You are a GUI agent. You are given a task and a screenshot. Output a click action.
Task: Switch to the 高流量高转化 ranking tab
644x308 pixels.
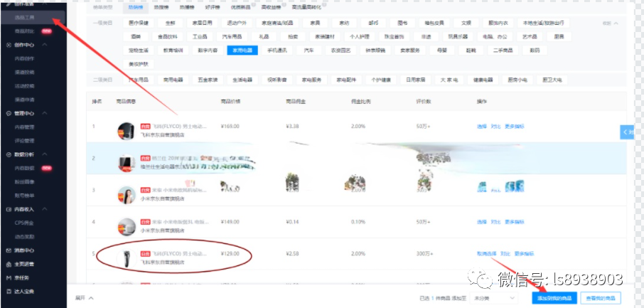point(306,7)
